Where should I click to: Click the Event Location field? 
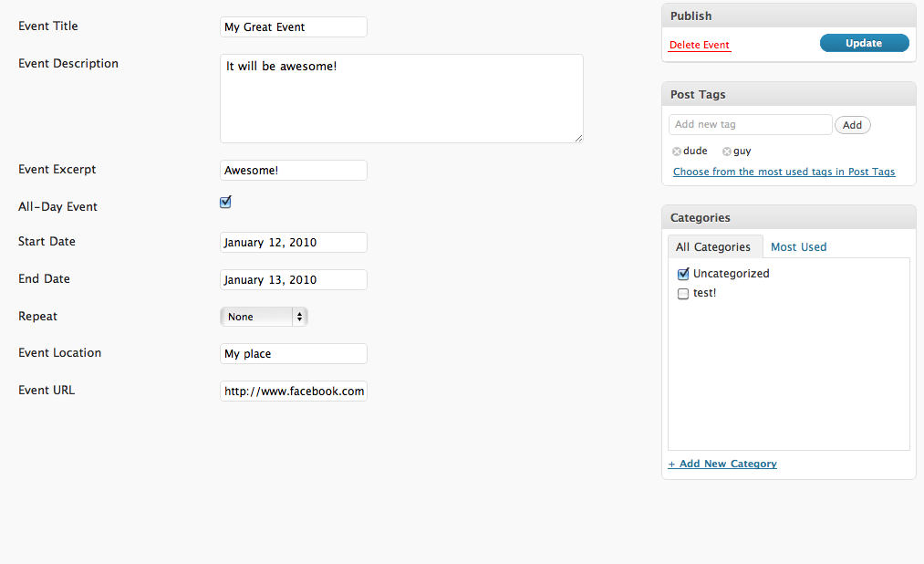pyautogui.click(x=294, y=353)
